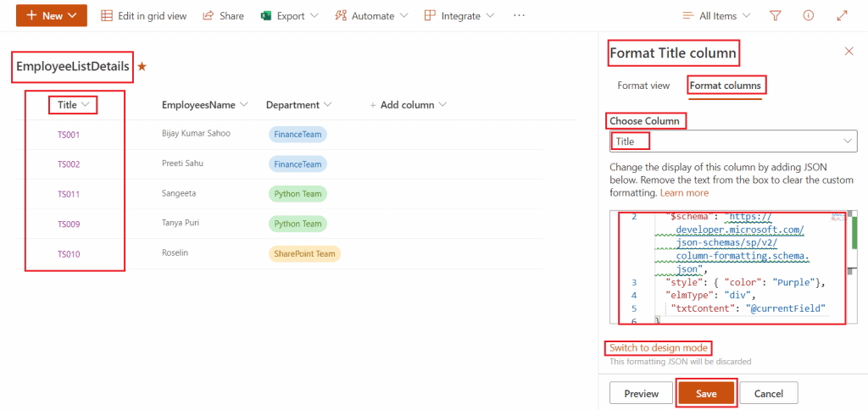The width and height of the screenshot is (868, 410).
Task: Toggle the favorite star next to EmployeeListDetails
Action: point(142,67)
